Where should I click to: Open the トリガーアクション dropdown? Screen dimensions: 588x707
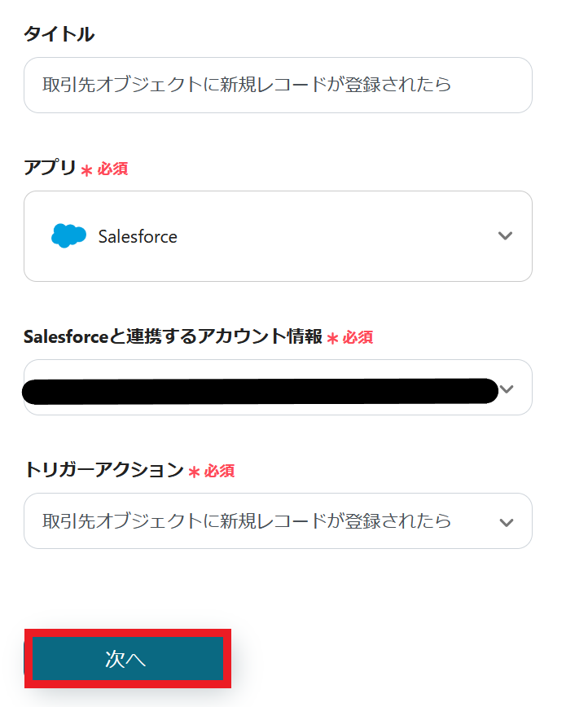click(x=277, y=521)
